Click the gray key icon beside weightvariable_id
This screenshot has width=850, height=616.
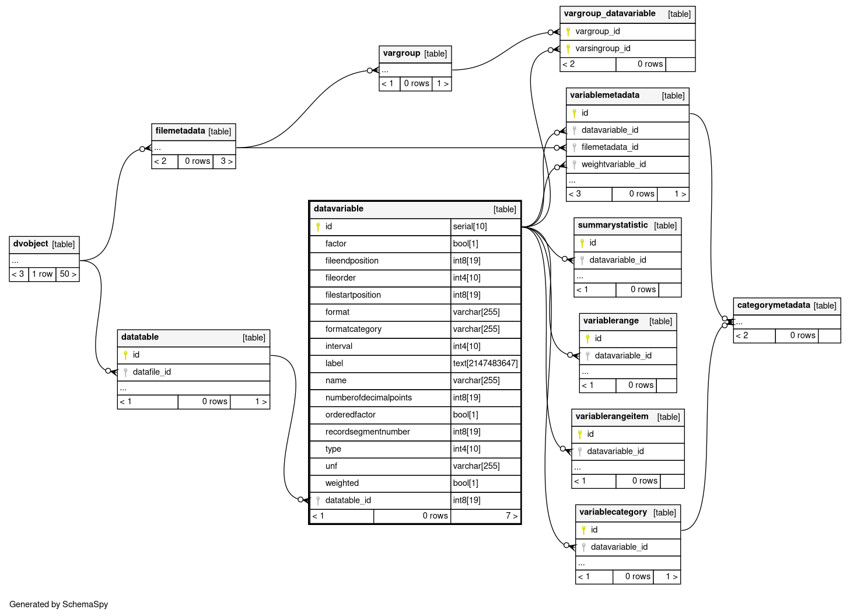click(574, 164)
